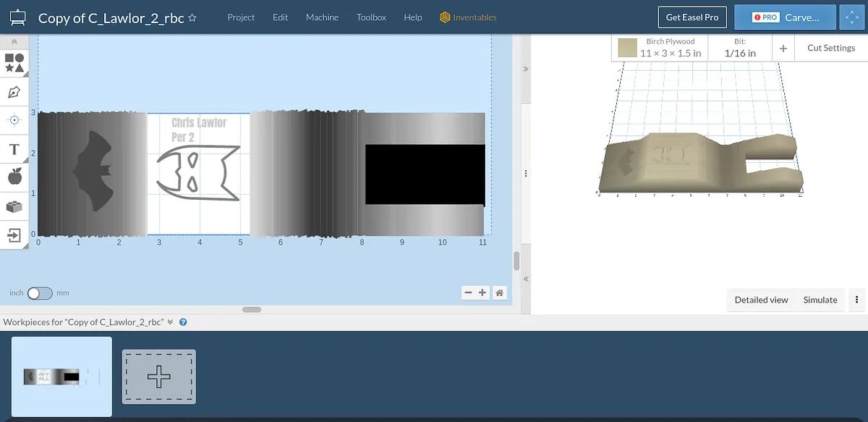Image resolution: width=868 pixels, height=422 pixels.
Task: Open the Toolbox menu
Action: coord(371,17)
